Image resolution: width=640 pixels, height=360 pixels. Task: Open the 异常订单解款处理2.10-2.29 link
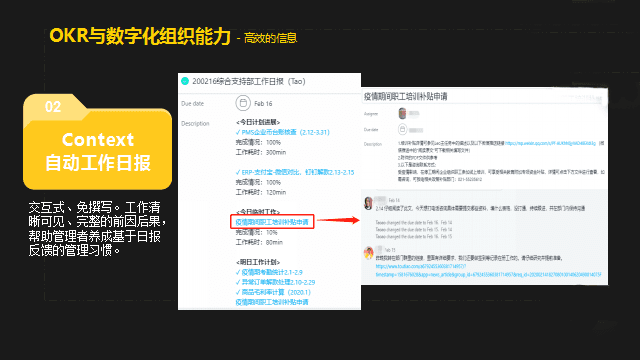[275, 282]
